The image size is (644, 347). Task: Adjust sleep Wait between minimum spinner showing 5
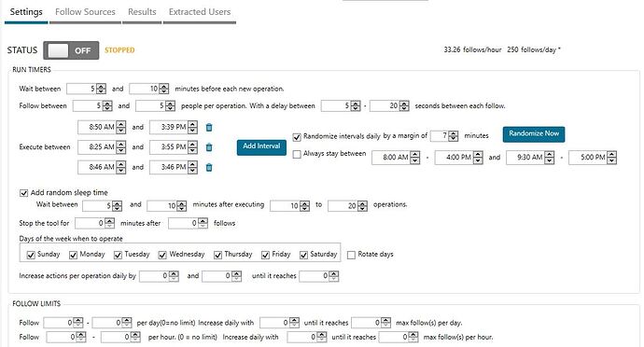(103, 205)
